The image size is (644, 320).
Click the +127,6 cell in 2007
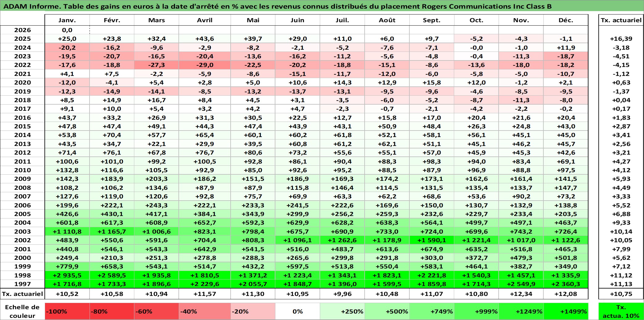[x=67, y=196]
